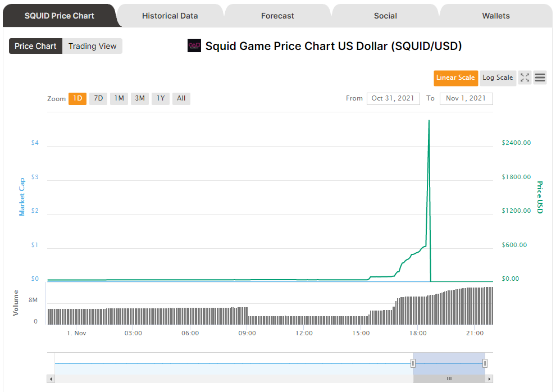The image size is (556, 392).
Task: Click the Market Cap axis label
Action: tap(22, 197)
